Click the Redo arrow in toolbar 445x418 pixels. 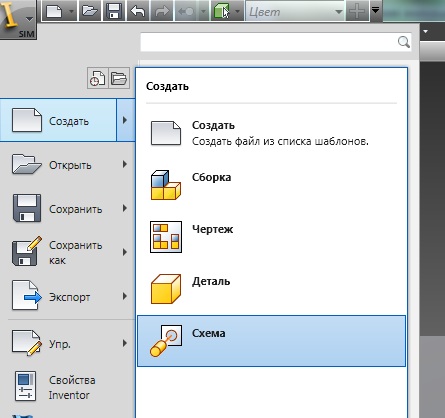162,12
